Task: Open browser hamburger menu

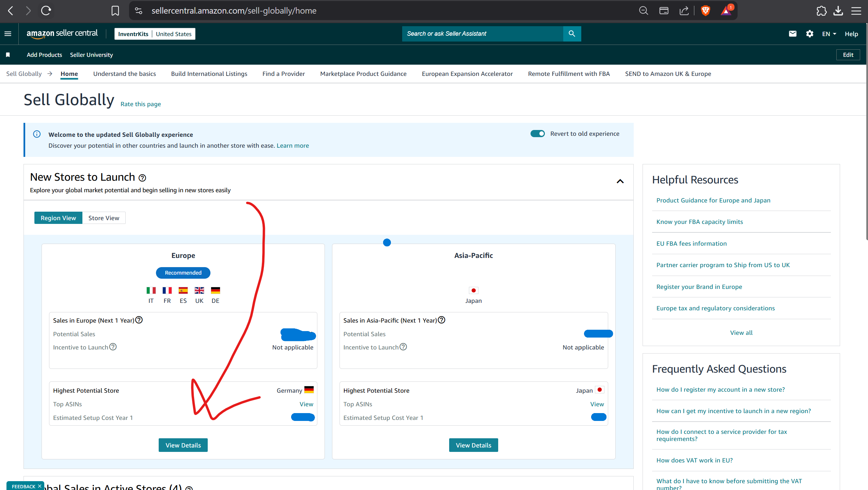Action: [856, 11]
